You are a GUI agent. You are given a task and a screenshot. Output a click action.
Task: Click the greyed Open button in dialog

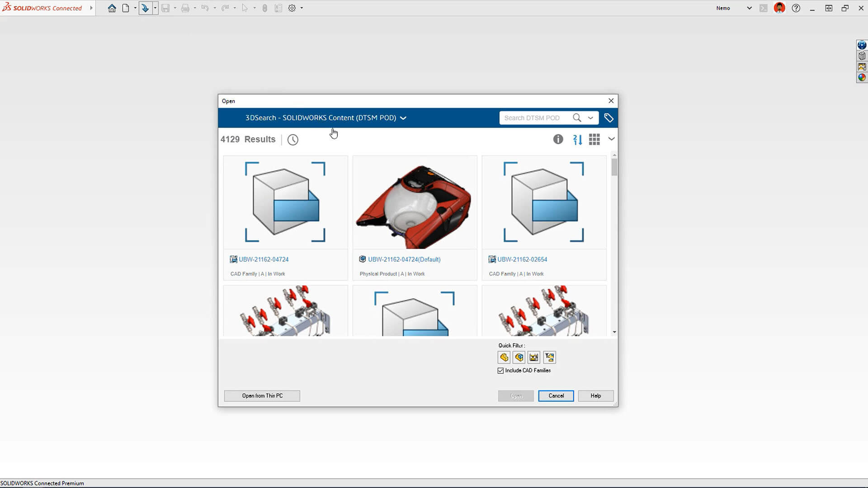pyautogui.click(x=516, y=396)
